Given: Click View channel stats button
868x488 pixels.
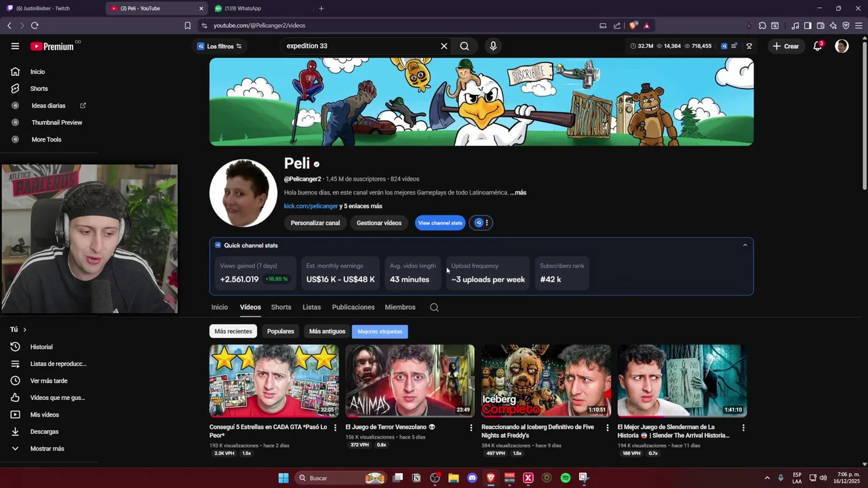Looking at the screenshot, I should 440,223.
